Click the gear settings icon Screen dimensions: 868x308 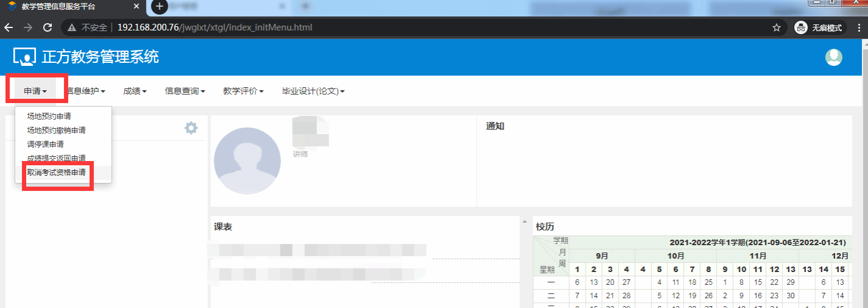(x=191, y=128)
